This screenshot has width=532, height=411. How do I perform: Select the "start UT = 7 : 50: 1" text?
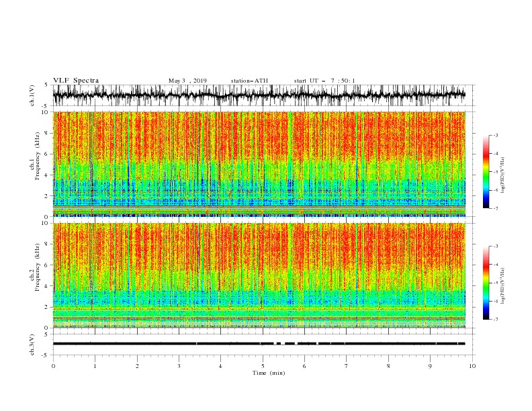tap(324, 81)
